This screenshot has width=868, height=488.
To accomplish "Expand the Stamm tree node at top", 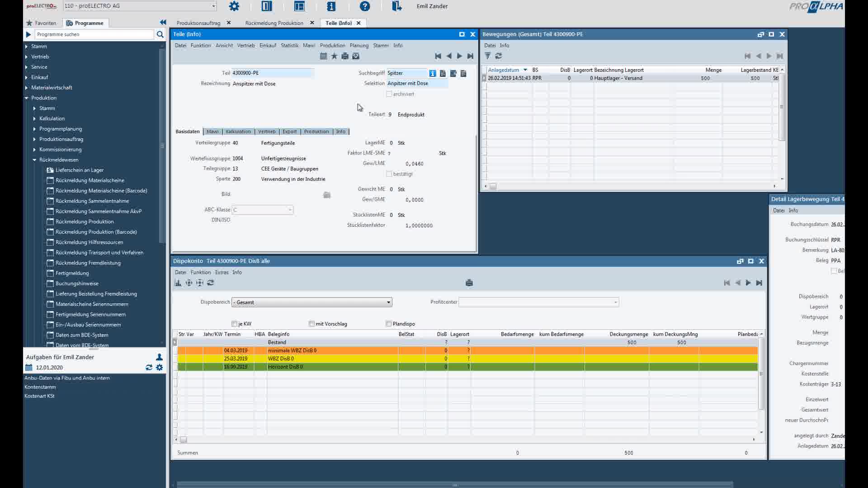I will (26, 47).
